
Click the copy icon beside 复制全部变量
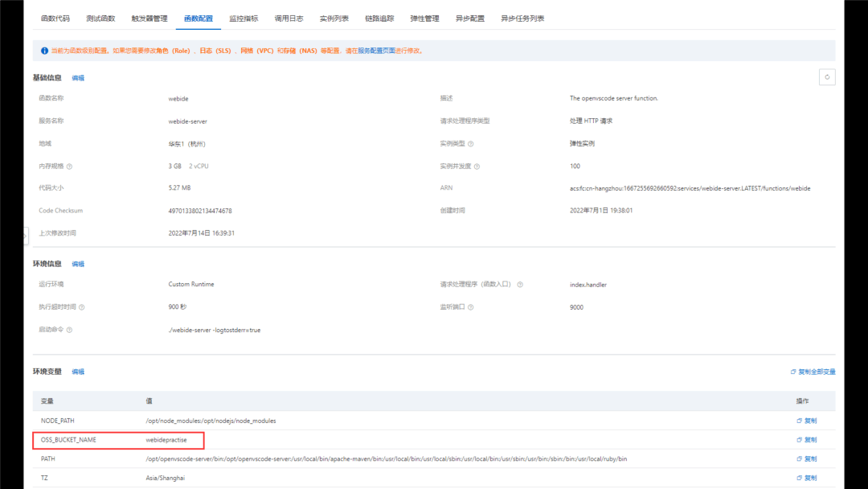pyautogui.click(x=793, y=372)
